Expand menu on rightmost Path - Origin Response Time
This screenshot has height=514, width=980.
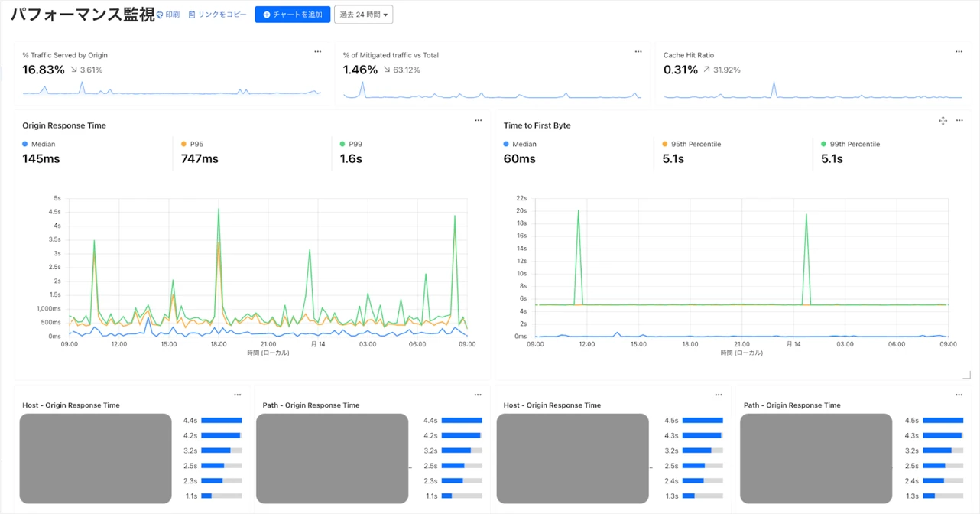(959, 395)
